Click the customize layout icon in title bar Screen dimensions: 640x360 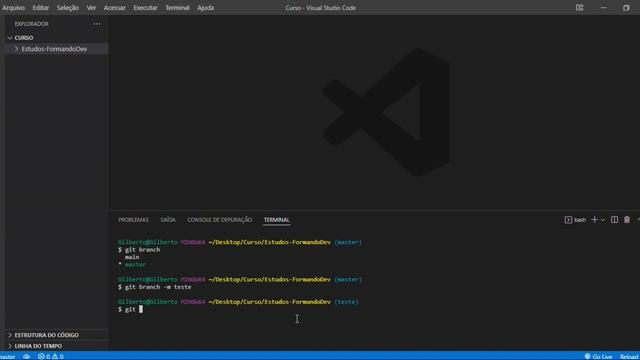579,8
